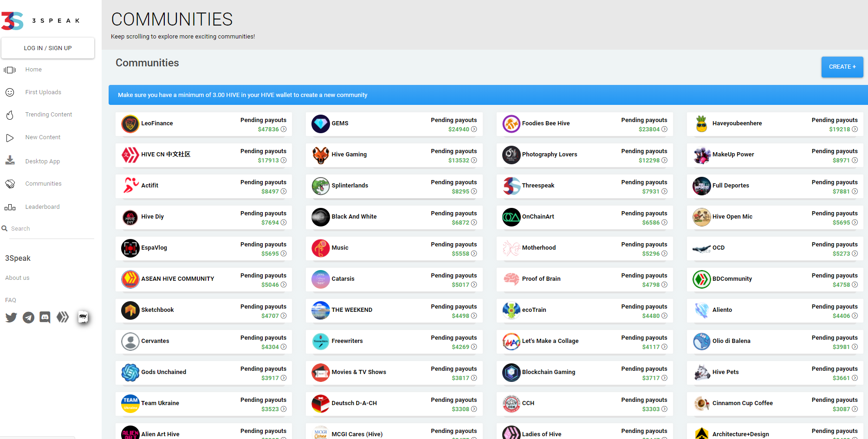Open the Black And White community

pyautogui.click(x=394, y=217)
